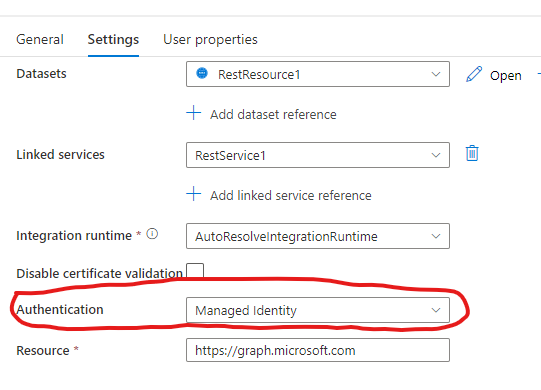Screen dimensions: 541x390
Task: Open the User properties tab
Action: [210, 40]
